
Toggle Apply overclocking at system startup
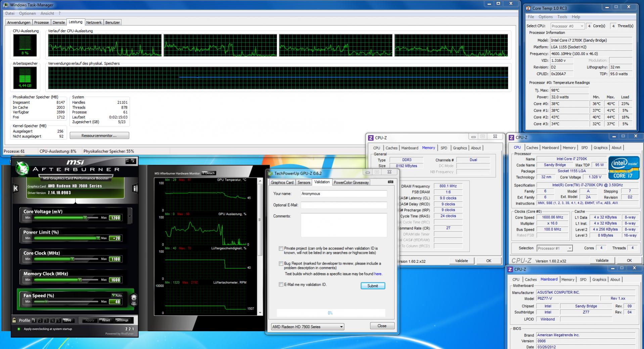coord(18,329)
